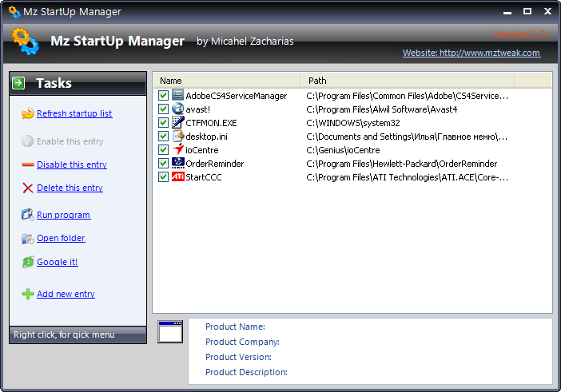Click the red Disable entry minus icon
The image size is (561, 392).
coord(27,164)
